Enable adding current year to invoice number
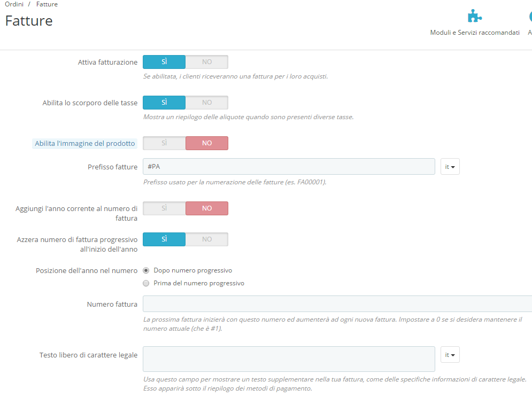This screenshot has width=532, height=397. pos(164,208)
